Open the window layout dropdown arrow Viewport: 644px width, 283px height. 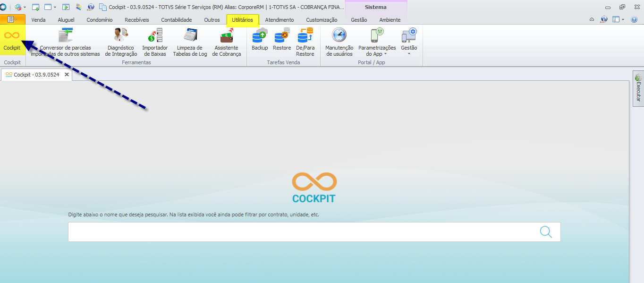coord(623,19)
